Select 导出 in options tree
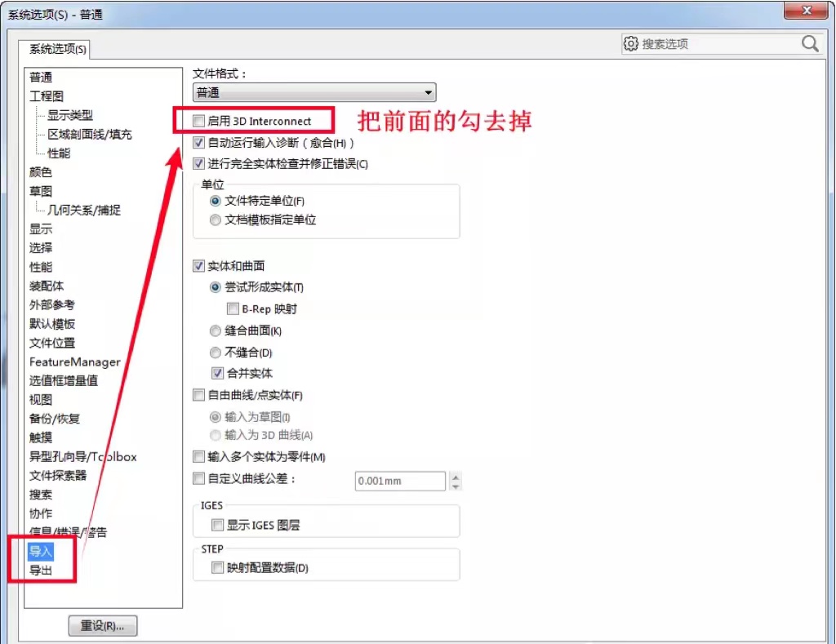 [41, 571]
